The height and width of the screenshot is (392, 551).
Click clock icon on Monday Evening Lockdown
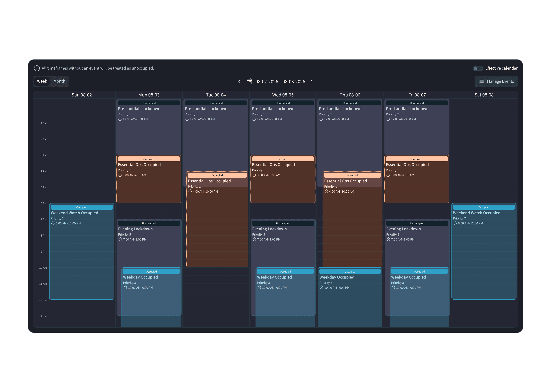pyautogui.click(x=120, y=239)
